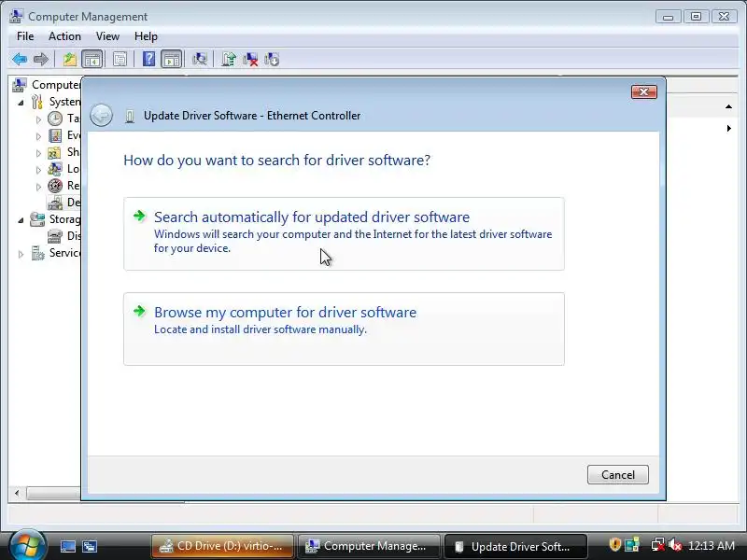747x560 pixels.
Task: Expand the Shared Folders tree node
Action: [x=38, y=153]
